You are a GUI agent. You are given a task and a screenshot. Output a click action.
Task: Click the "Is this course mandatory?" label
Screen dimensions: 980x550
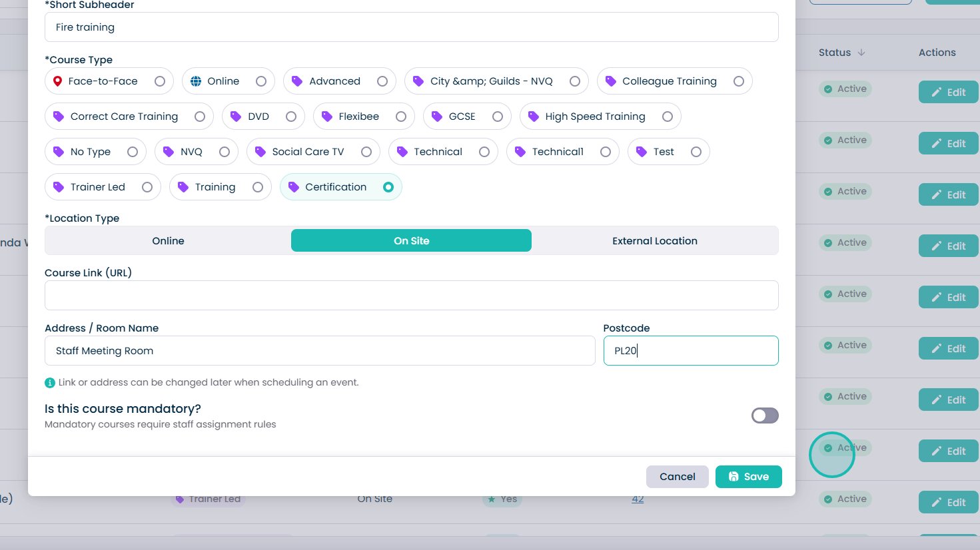[123, 409]
